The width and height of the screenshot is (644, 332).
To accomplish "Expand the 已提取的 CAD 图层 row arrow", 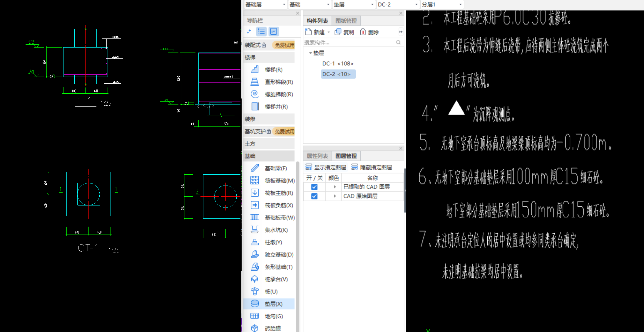I will click(335, 187).
